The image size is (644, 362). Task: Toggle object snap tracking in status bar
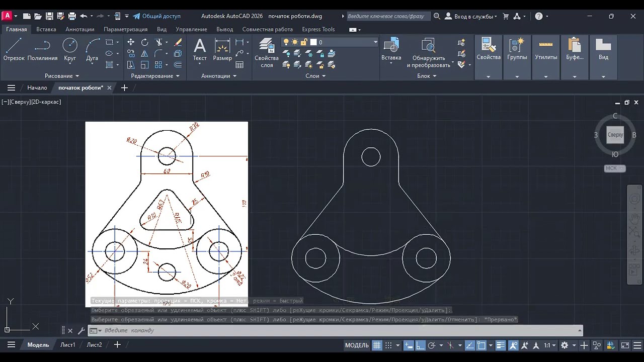(470, 345)
